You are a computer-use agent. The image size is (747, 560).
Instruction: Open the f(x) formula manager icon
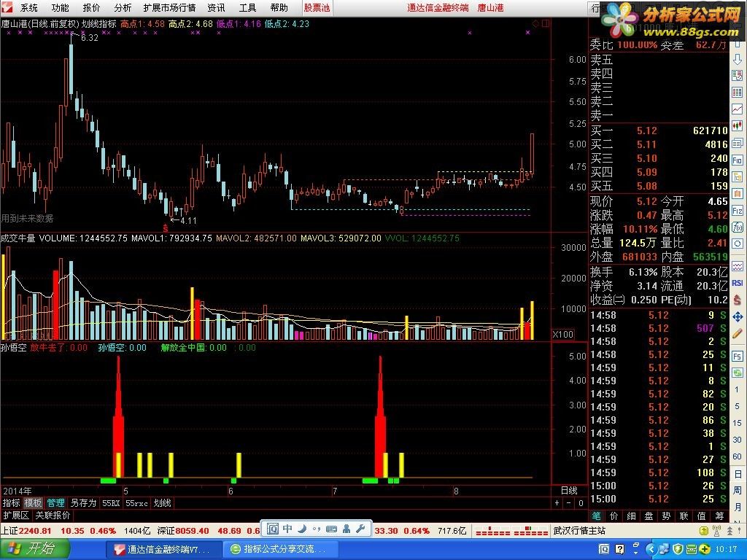pos(737,227)
